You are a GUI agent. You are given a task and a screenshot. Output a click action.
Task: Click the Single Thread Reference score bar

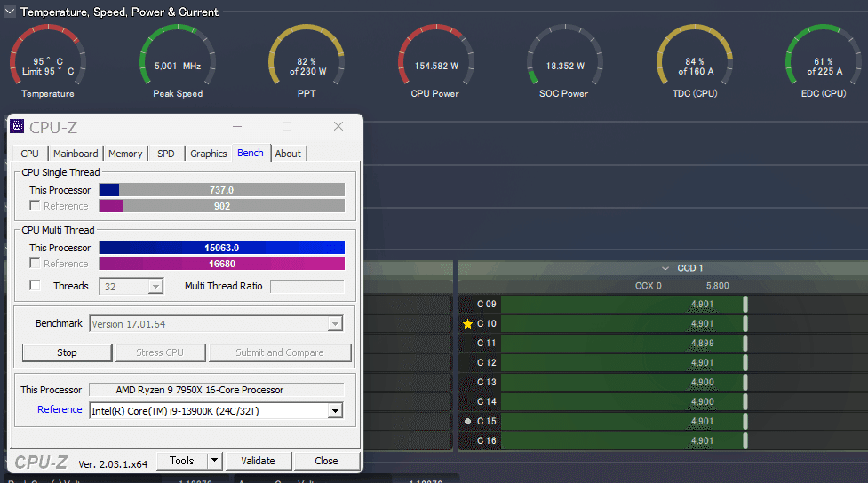[x=221, y=206]
